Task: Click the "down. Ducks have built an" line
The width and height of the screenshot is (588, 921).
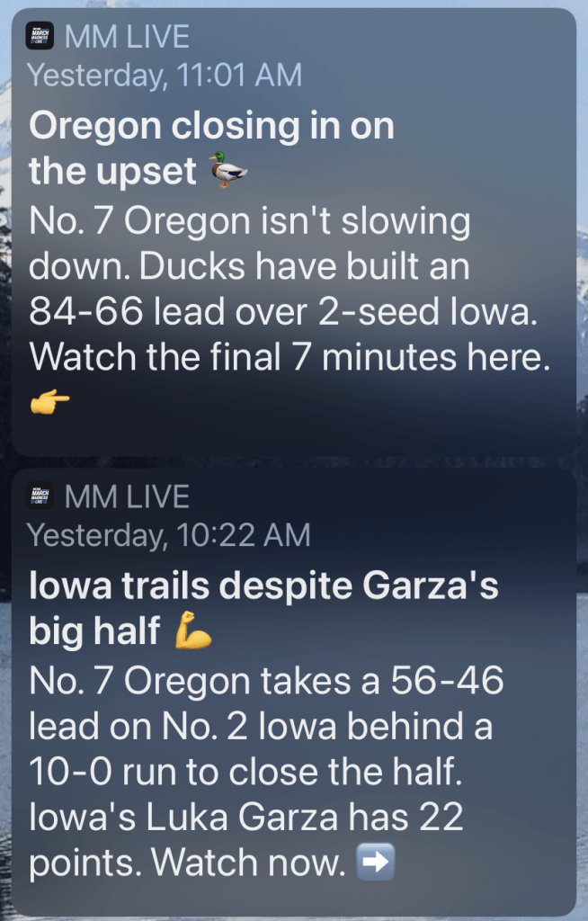Action: coord(249,267)
